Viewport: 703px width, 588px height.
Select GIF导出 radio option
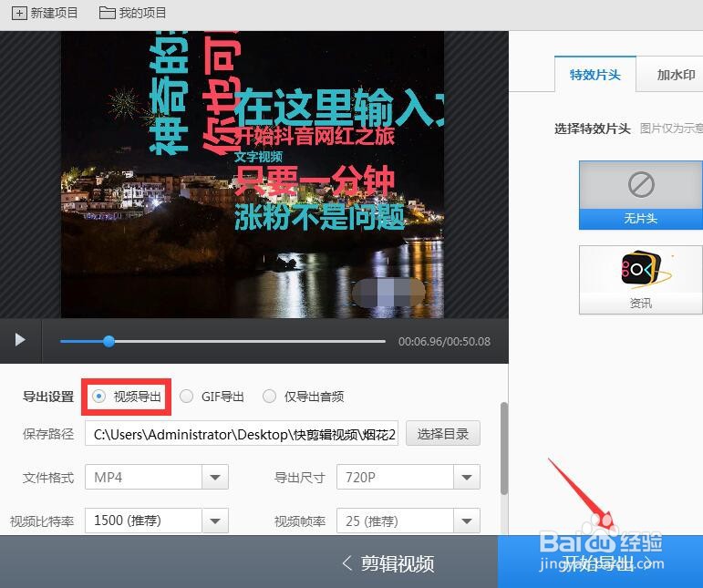(186, 397)
